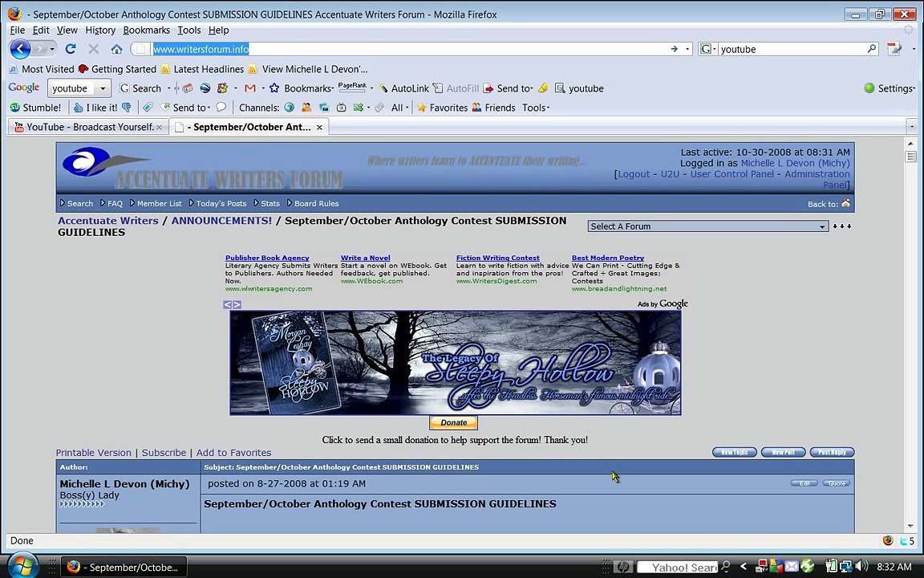Screen dimensions: 924x578
Task: Open the list all tabs dropdown
Action: [912, 127]
